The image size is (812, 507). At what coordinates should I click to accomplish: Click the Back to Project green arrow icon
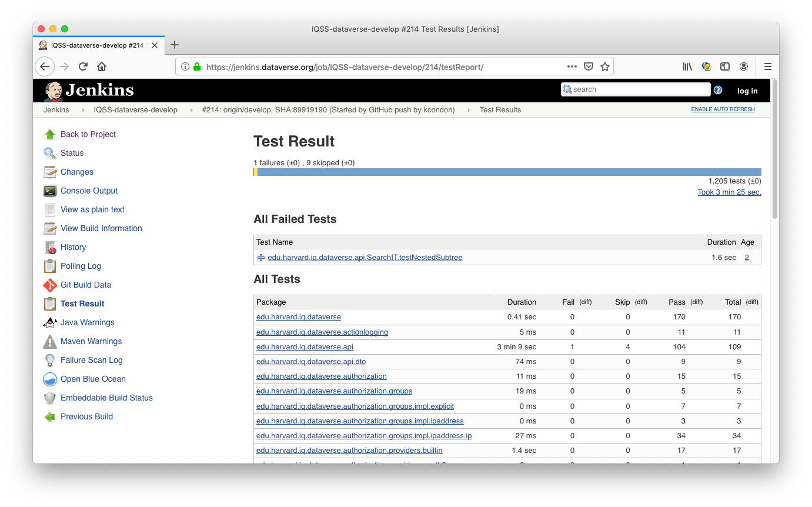pos(50,134)
